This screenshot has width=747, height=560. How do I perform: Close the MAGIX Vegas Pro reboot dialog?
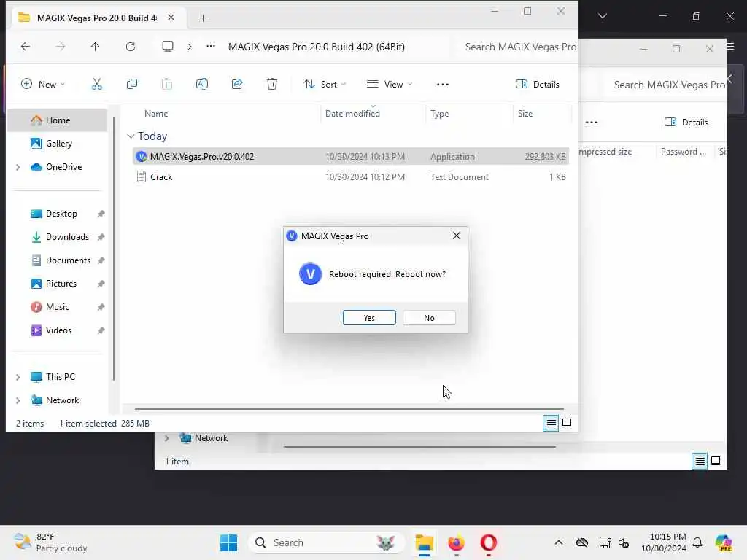coord(457,236)
